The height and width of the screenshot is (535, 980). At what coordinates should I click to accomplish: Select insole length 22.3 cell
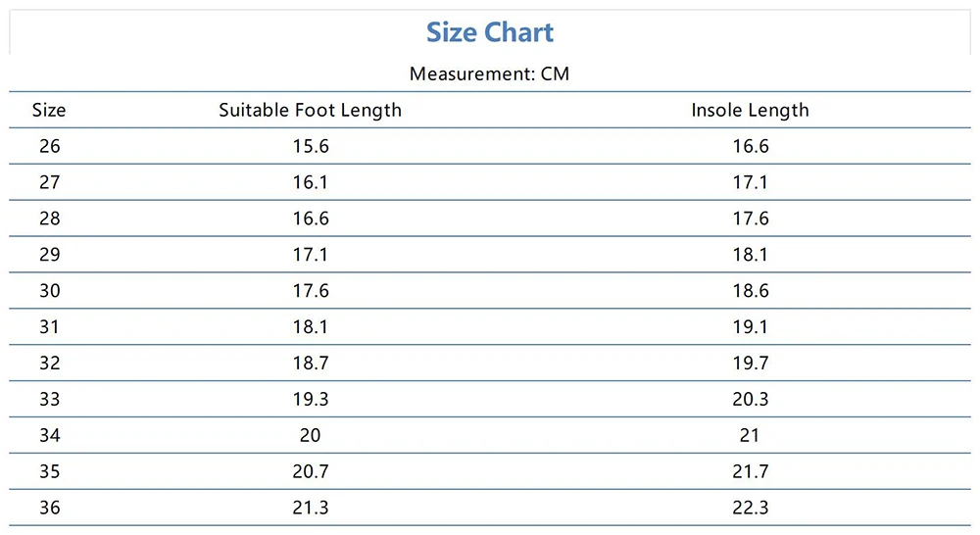(x=750, y=509)
